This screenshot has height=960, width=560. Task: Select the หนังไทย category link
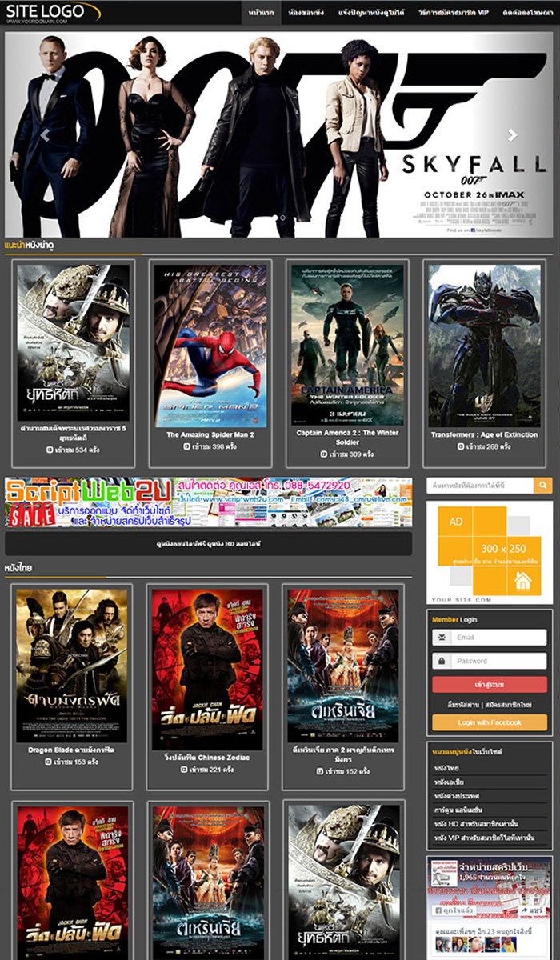tap(446, 768)
